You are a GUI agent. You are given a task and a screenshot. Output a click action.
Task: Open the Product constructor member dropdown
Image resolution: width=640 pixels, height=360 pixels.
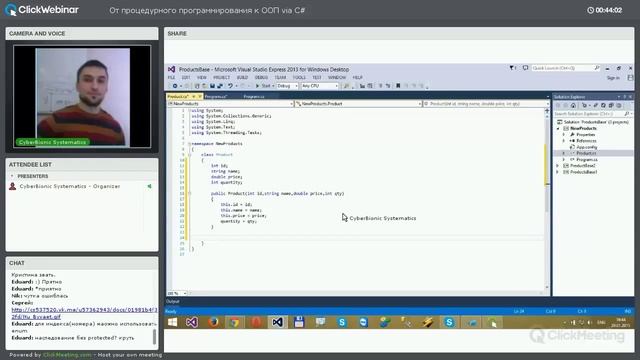486,104
